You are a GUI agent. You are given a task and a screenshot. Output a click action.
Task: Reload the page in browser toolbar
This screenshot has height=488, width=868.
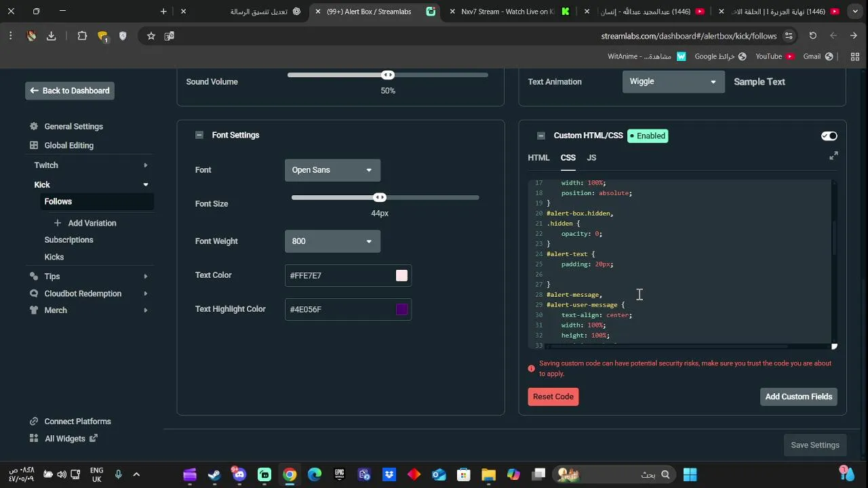[x=813, y=36]
